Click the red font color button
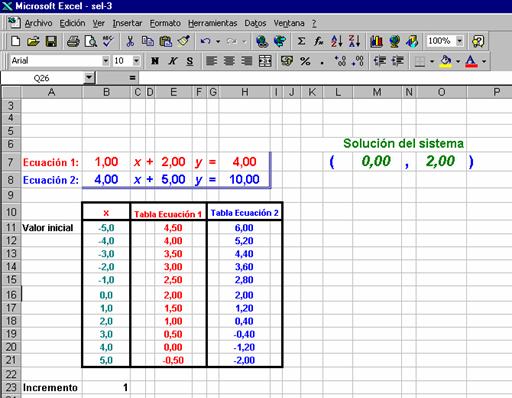The width and height of the screenshot is (512, 398). [471, 61]
